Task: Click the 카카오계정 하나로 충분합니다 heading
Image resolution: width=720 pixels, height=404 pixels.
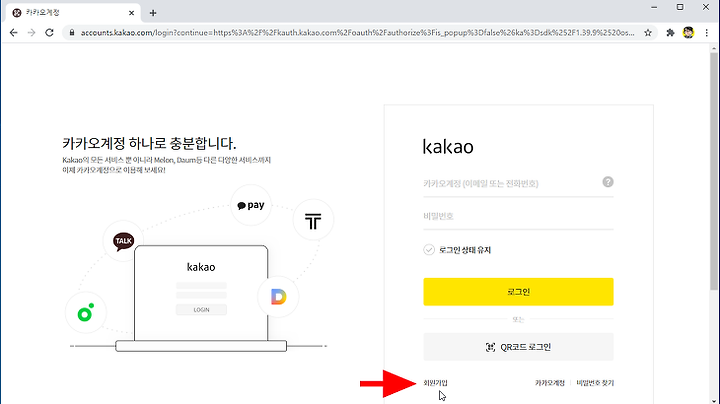Action: tap(149, 143)
